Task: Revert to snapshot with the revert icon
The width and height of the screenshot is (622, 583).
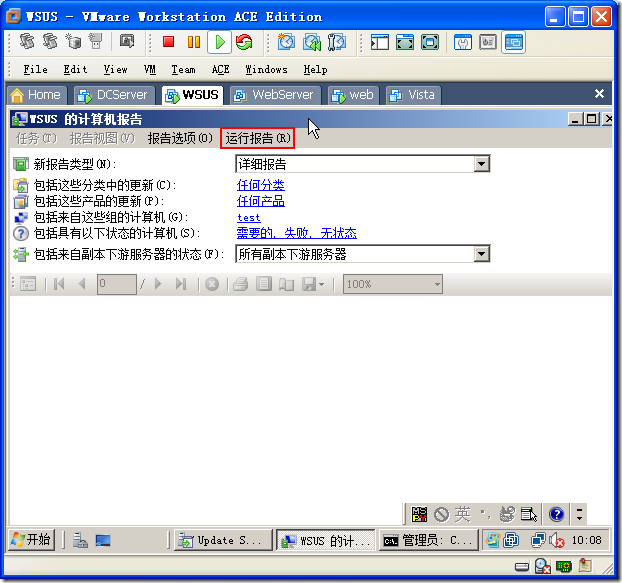Action: [312, 42]
